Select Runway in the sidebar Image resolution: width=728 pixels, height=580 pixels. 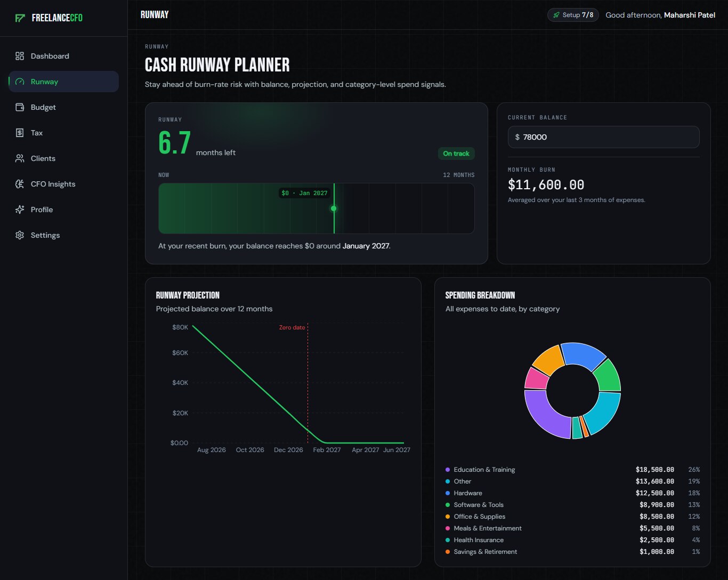(x=63, y=82)
